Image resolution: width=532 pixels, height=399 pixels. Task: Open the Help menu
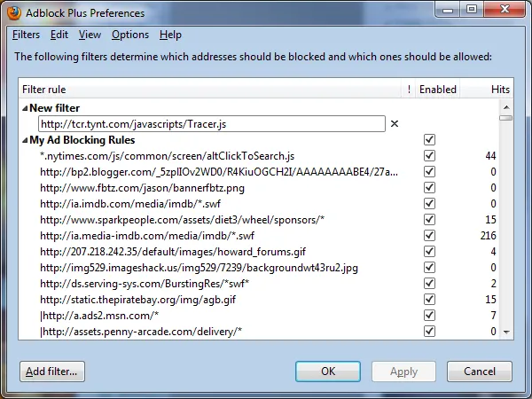170,35
